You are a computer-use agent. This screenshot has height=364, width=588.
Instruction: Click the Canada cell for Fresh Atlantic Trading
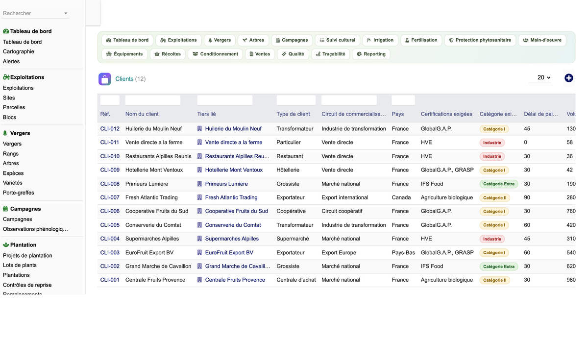401,197
